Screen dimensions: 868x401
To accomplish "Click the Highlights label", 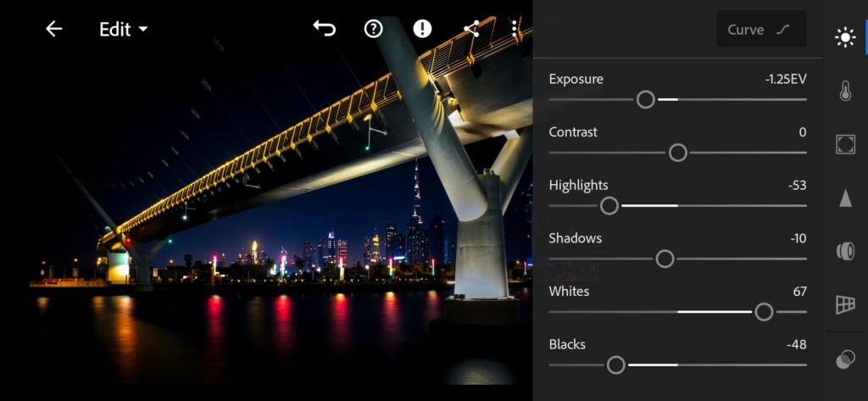I will coord(578,185).
